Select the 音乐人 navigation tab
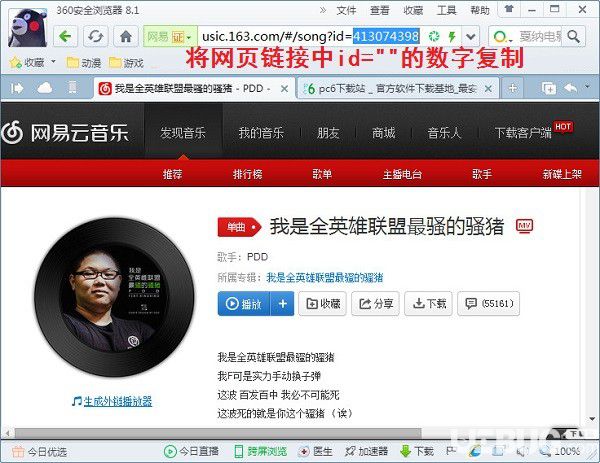This screenshot has height=463, width=600. (x=444, y=133)
